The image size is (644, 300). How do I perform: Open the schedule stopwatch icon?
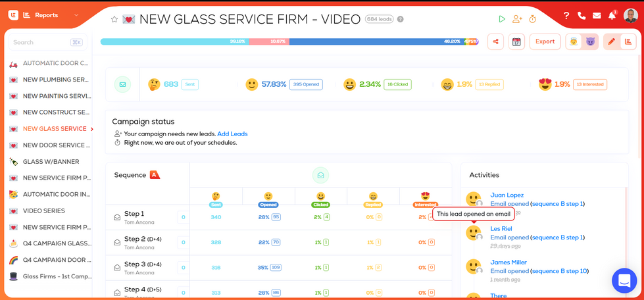(x=533, y=19)
